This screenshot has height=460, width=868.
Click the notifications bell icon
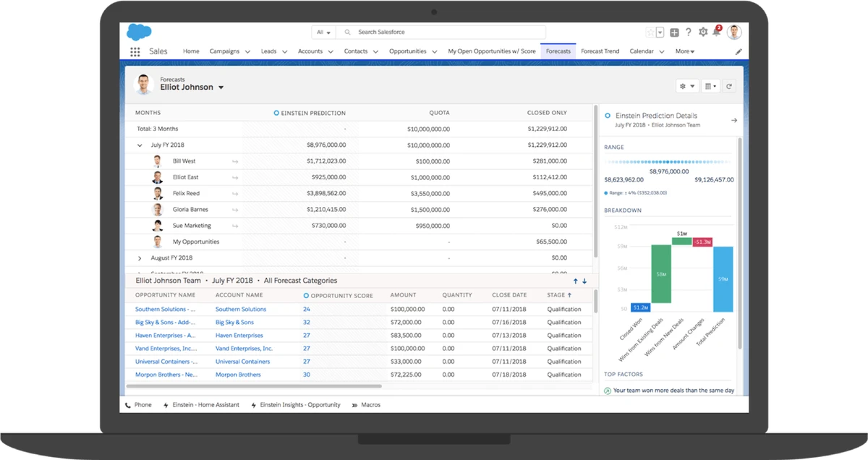pyautogui.click(x=717, y=32)
